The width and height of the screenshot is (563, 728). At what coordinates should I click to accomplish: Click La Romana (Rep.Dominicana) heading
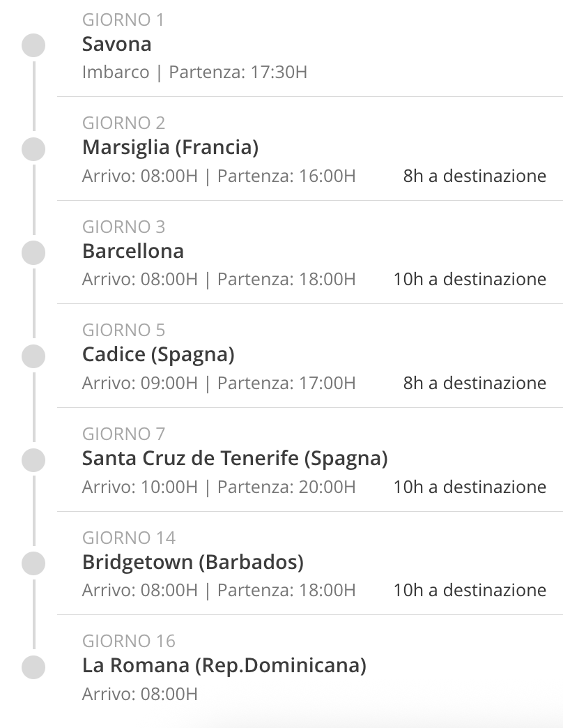(x=224, y=666)
